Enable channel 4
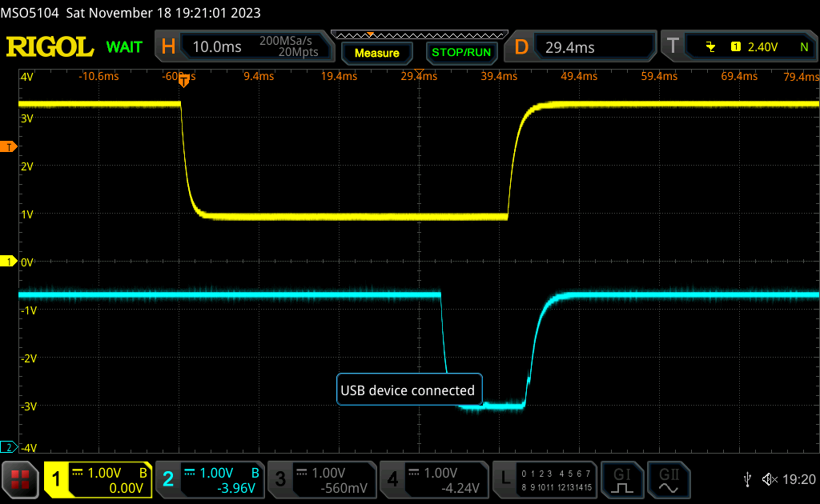The image size is (820, 504). pyautogui.click(x=434, y=479)
